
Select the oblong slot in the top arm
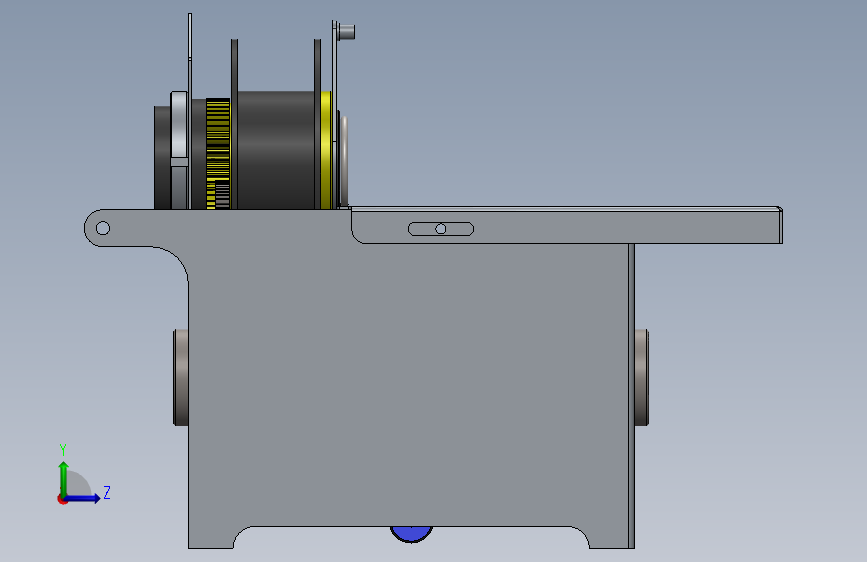tap(441, 229)
